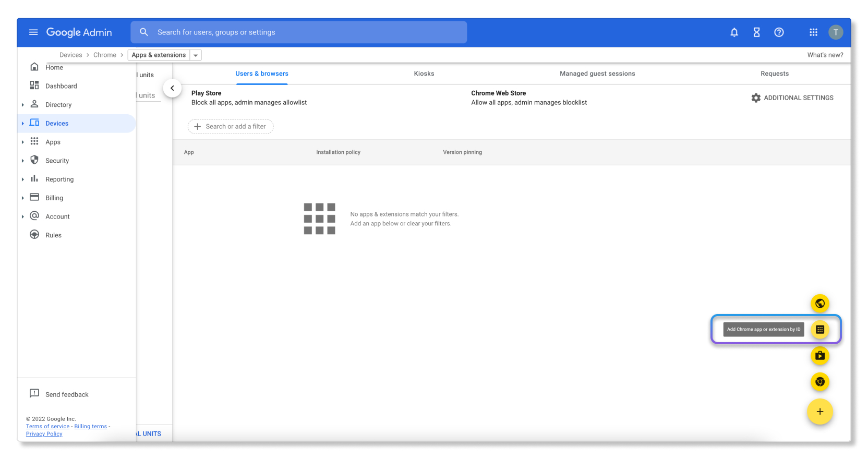Click the Send feedback icon
The height and width of the screenshot is (459, 868).
[x=34, y=393]
